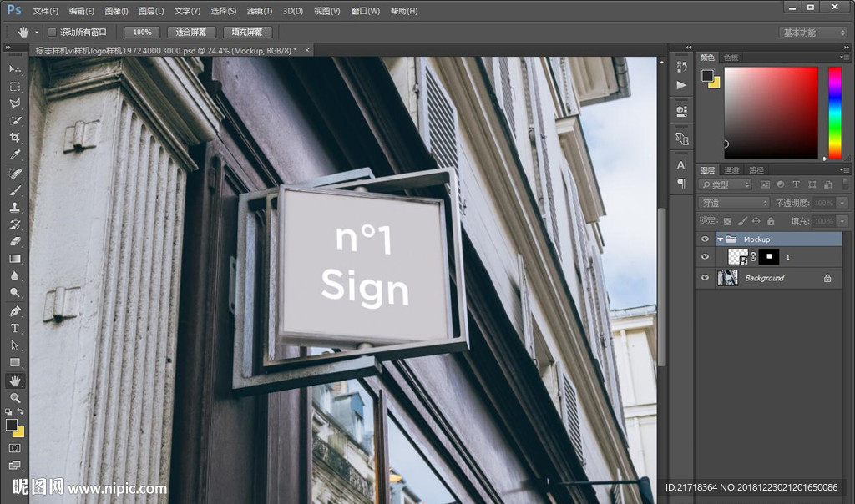855x504 pixels.
Task: Open the 3D menu
Action: tap(293, 11)
